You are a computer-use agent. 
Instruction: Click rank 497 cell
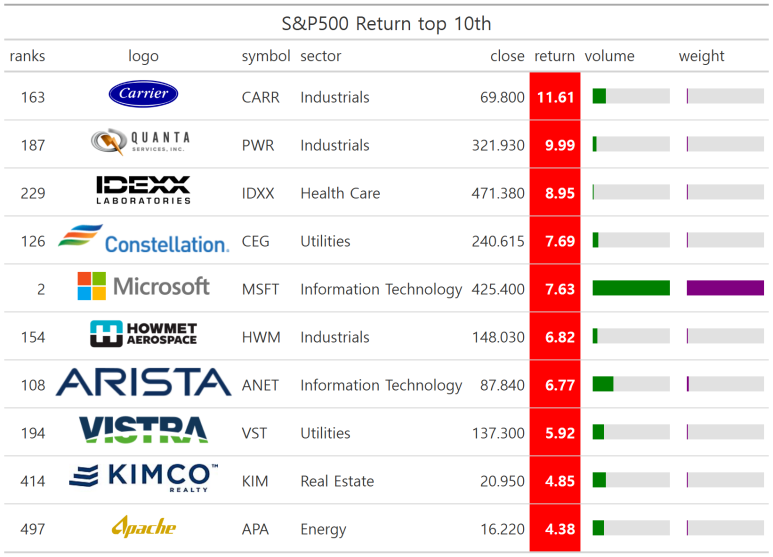pyautogui.click(x=33, y=529)
